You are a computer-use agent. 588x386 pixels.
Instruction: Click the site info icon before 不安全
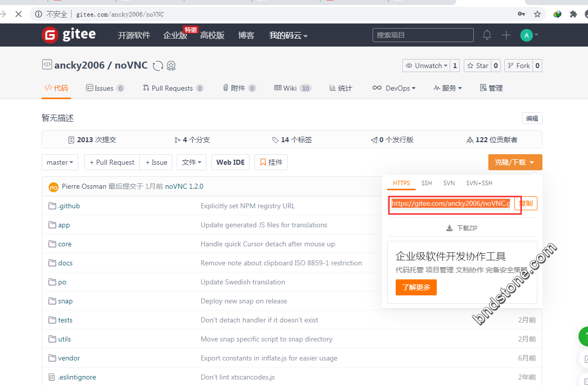tap(38, 14)
